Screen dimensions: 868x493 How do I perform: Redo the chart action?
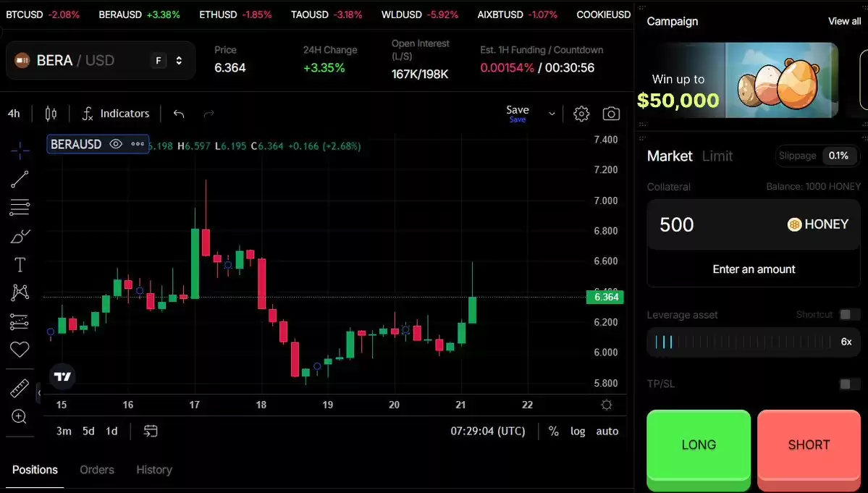pos(208,114)
